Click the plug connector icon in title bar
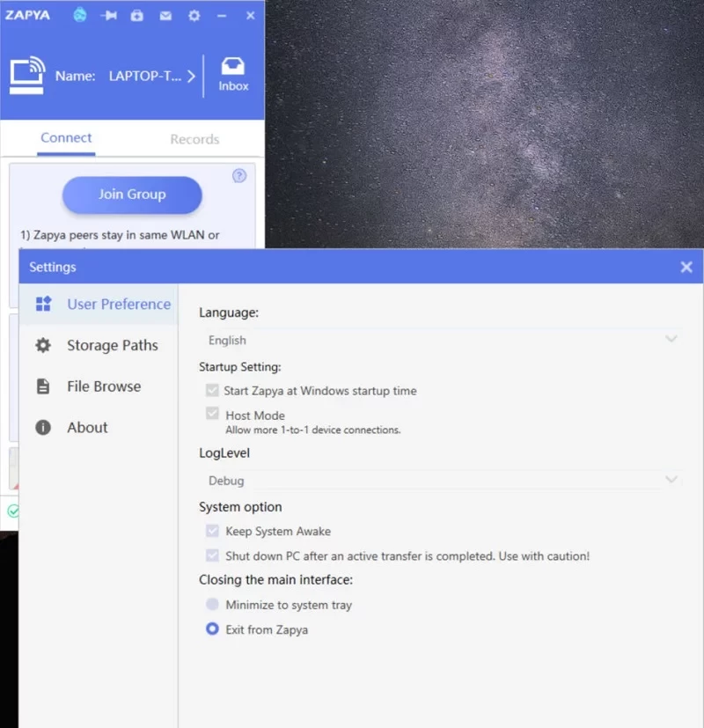The width and height of the screenshot is (704, 728). tap(109, 15)
